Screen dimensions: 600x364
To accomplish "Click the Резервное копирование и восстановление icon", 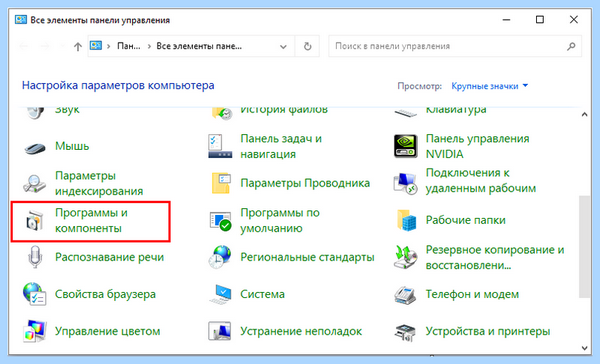I will coord(405,257).
